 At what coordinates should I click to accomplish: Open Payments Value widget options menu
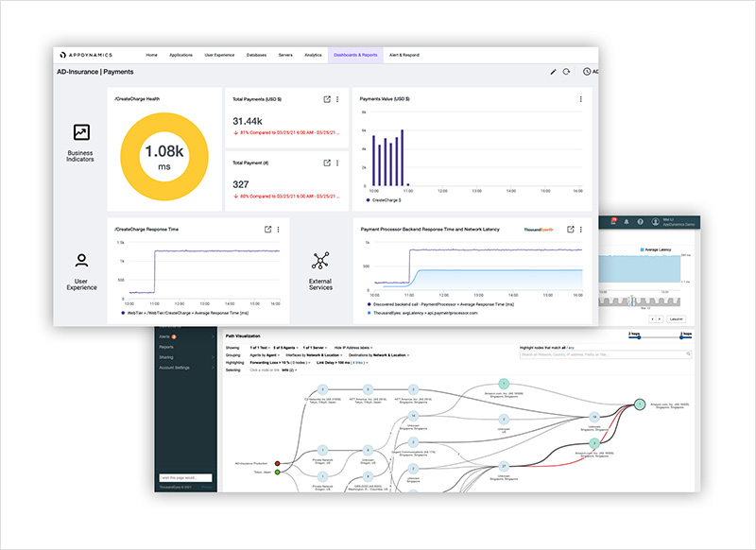[x=580, y=99]
